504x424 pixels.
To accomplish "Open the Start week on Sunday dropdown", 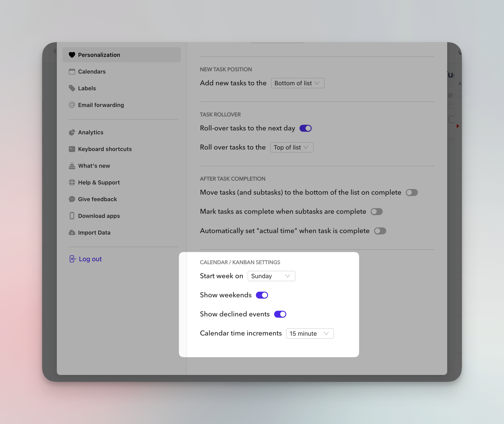I will (271, 276).
